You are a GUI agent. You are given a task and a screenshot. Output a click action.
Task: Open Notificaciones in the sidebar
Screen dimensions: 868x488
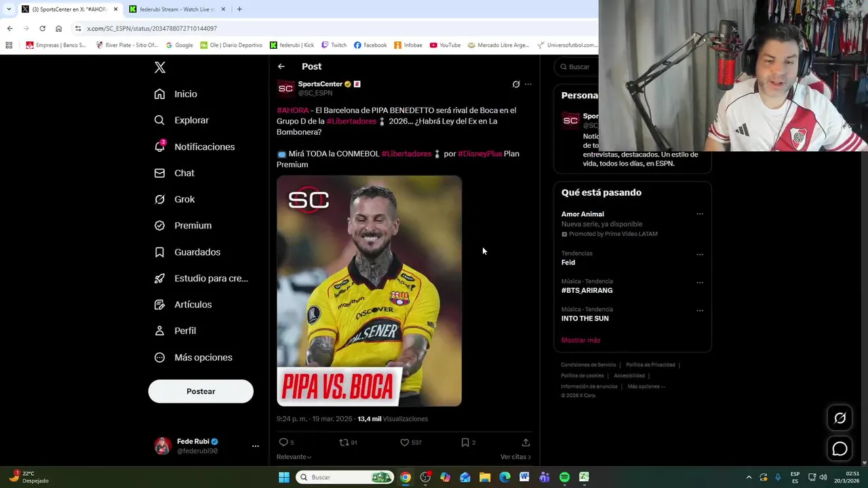(195, 146)
